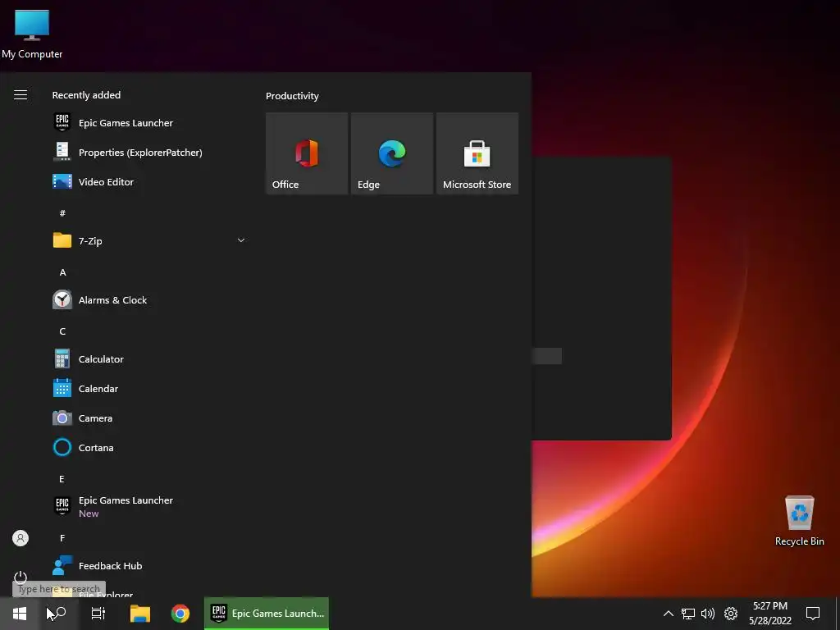Click the 'E' letter group header
The height and width of the screenshot is (630, 840).
point(62,479)
